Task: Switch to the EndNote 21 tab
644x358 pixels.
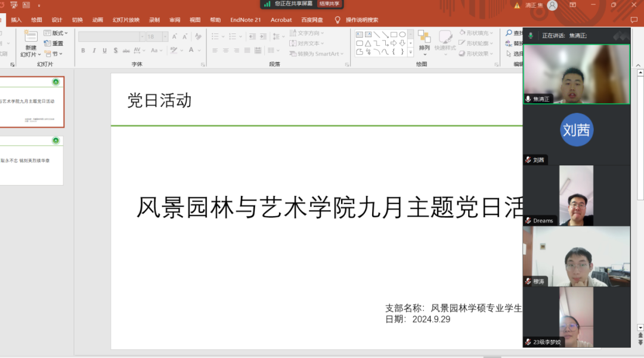Action: [246, 20]
